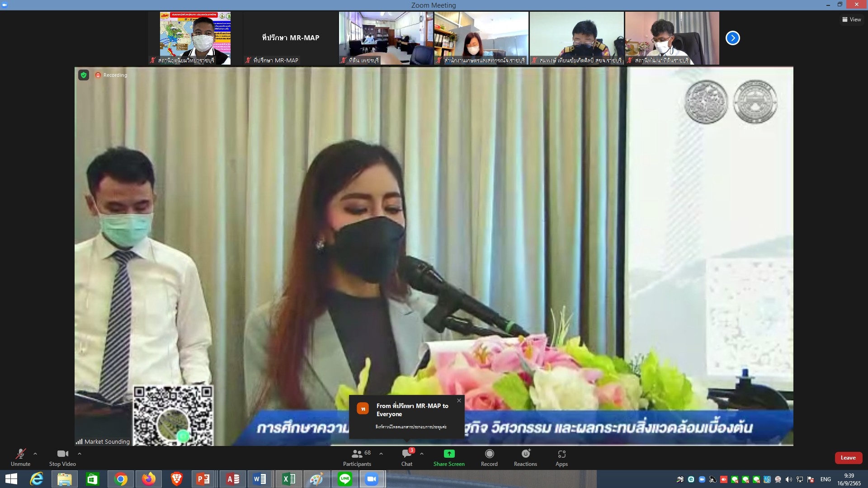The height and width of the screenshot is (488, 868).
Task: Expand the caret next to Chat
Action: click(x=422, y=454)
